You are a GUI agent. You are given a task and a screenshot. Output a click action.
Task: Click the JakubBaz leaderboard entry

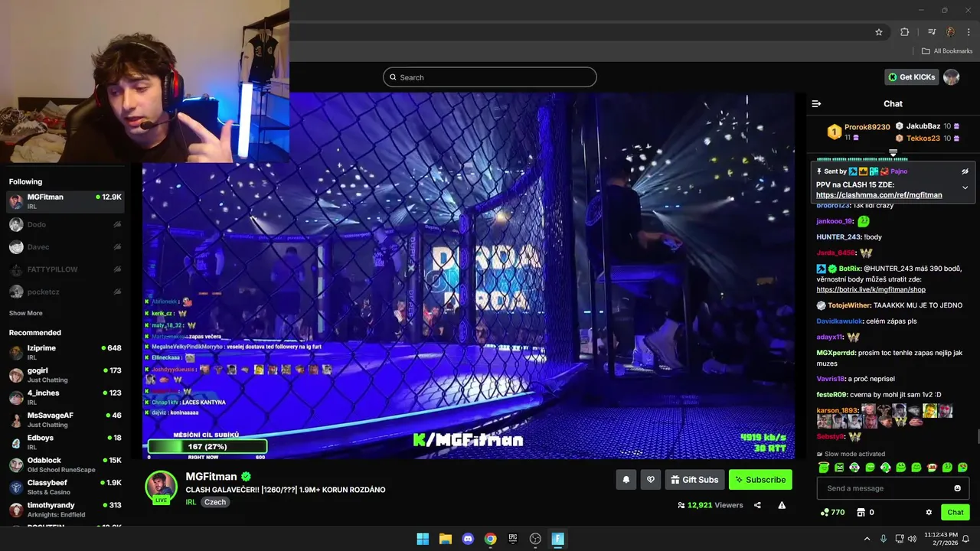tap(928, 126)
